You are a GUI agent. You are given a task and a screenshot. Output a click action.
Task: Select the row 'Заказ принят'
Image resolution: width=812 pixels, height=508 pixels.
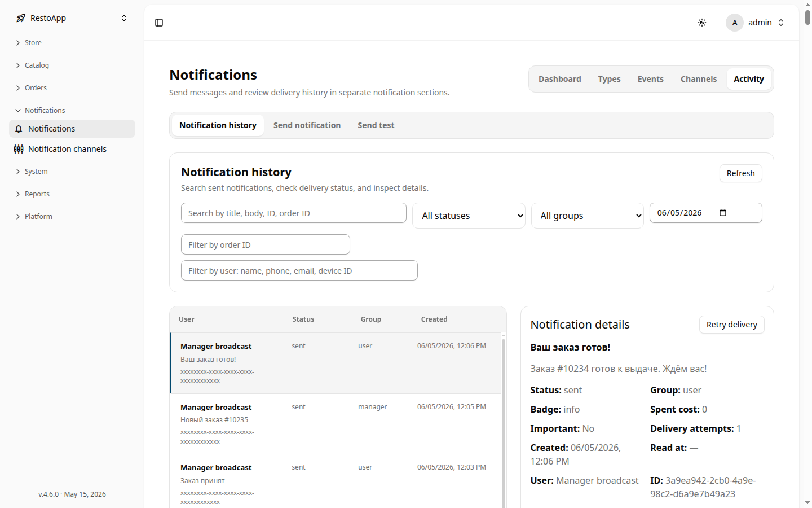point(336,481)
